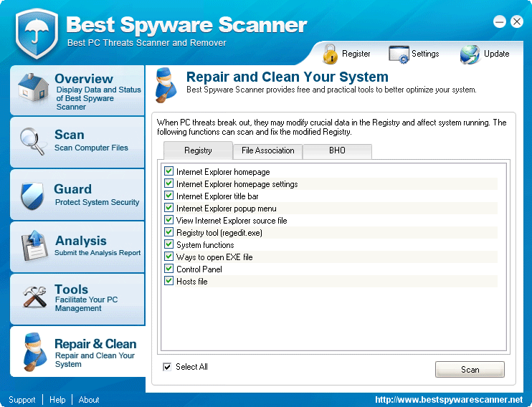Uncheck Internet Explorer homepage checkbox

168,171
